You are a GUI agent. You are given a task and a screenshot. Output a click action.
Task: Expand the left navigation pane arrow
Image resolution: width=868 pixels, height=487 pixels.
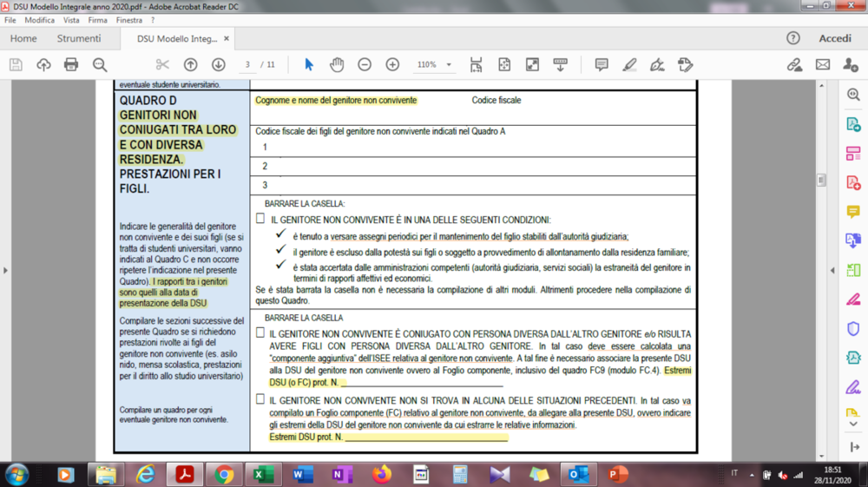pyautogui.click(x=5, y=271)
